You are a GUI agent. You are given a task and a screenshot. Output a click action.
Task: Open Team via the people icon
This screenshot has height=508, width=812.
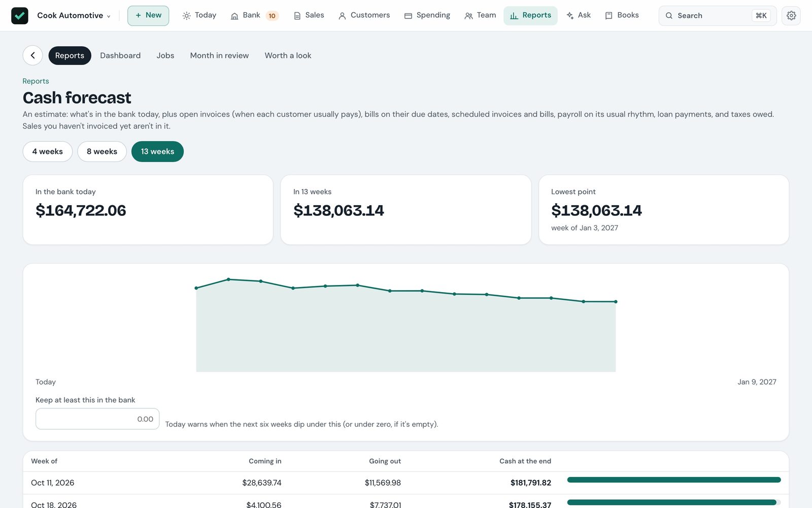[x=468, y=16]
